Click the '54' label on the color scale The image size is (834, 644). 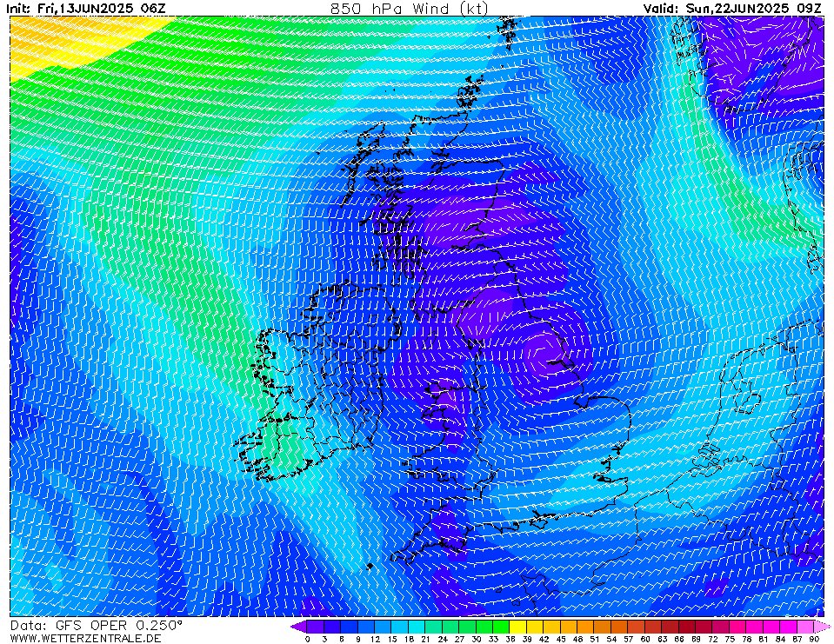pos(611,639)
